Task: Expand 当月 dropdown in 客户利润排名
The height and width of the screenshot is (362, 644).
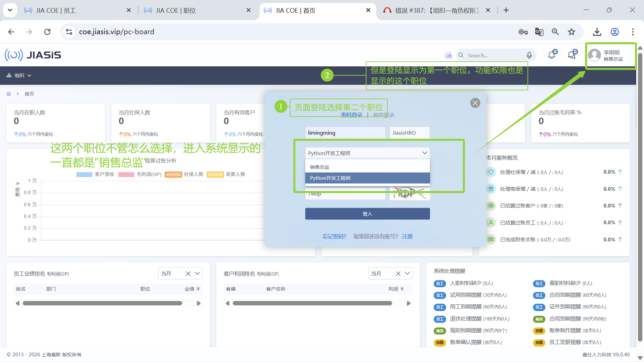Action: (x=408, y=274)
